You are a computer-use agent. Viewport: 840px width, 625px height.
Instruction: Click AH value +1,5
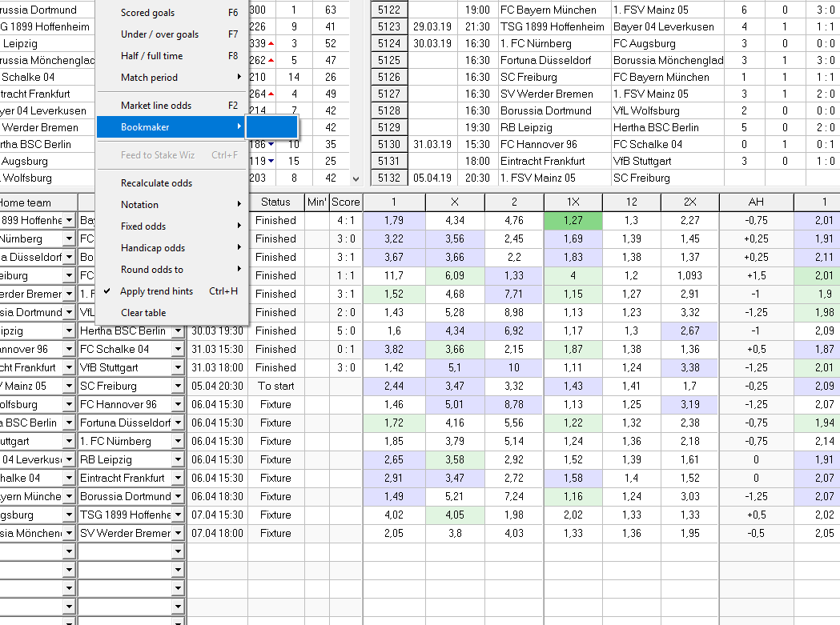756,275
